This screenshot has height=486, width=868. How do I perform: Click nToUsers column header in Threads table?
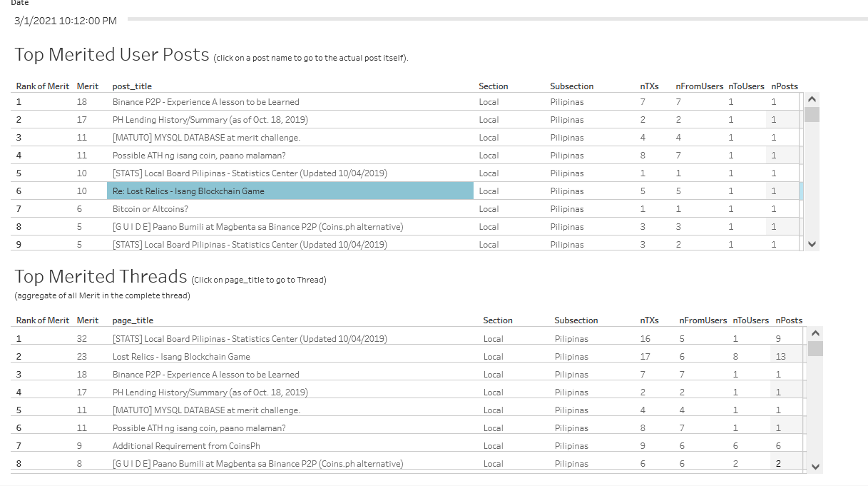click(751, 320)
